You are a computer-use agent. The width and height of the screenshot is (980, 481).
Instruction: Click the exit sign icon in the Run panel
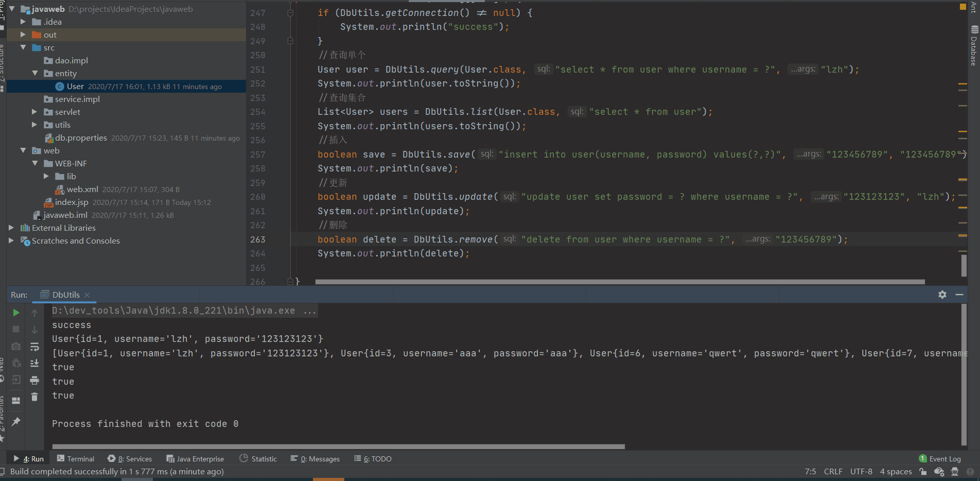coord(16,380)
